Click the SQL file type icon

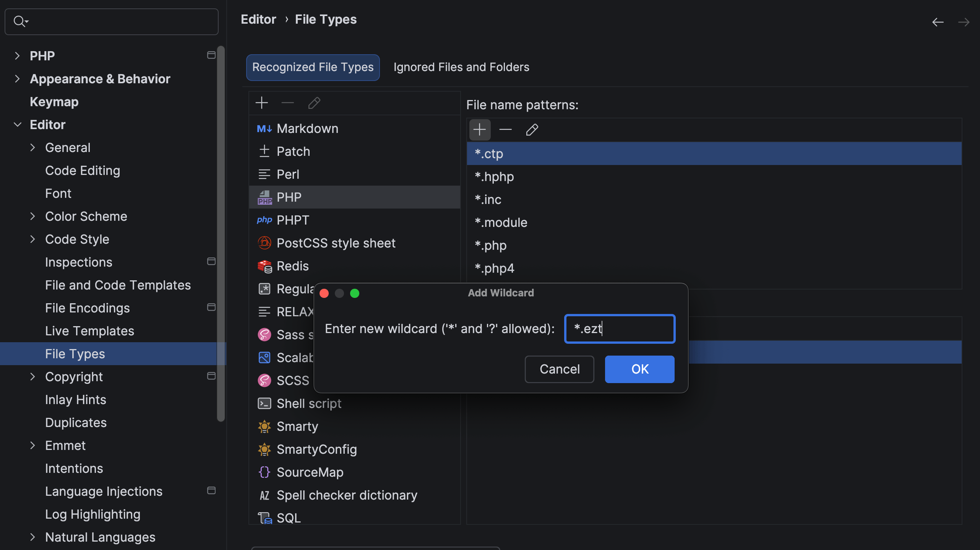(x=264, y=518)
